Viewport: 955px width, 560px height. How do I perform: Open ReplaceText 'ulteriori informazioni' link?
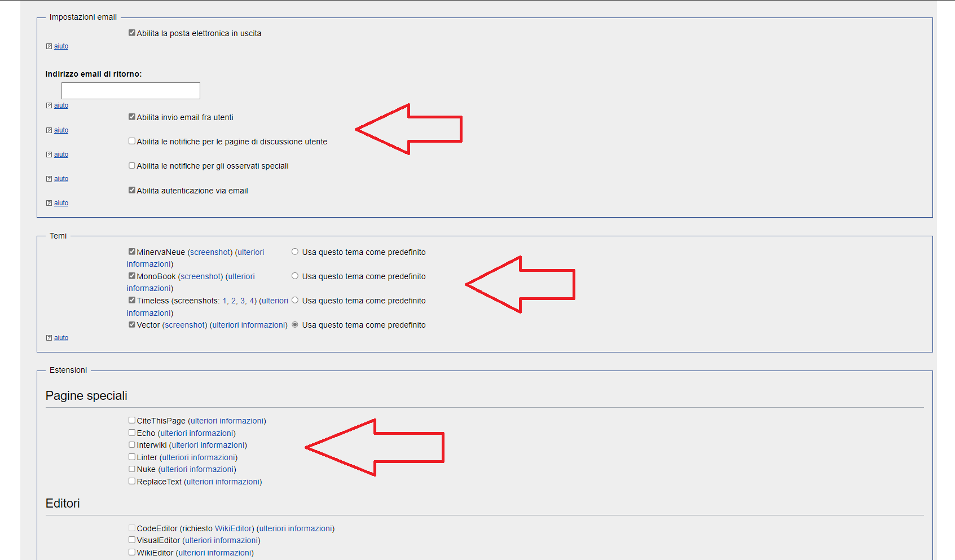coord(223,482)
